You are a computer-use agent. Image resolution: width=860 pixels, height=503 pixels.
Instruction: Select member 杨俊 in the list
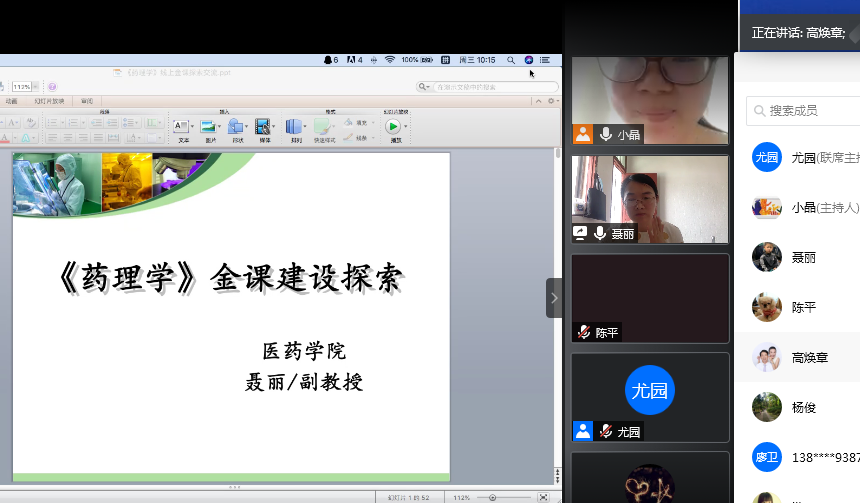click(x=805, y=407)
